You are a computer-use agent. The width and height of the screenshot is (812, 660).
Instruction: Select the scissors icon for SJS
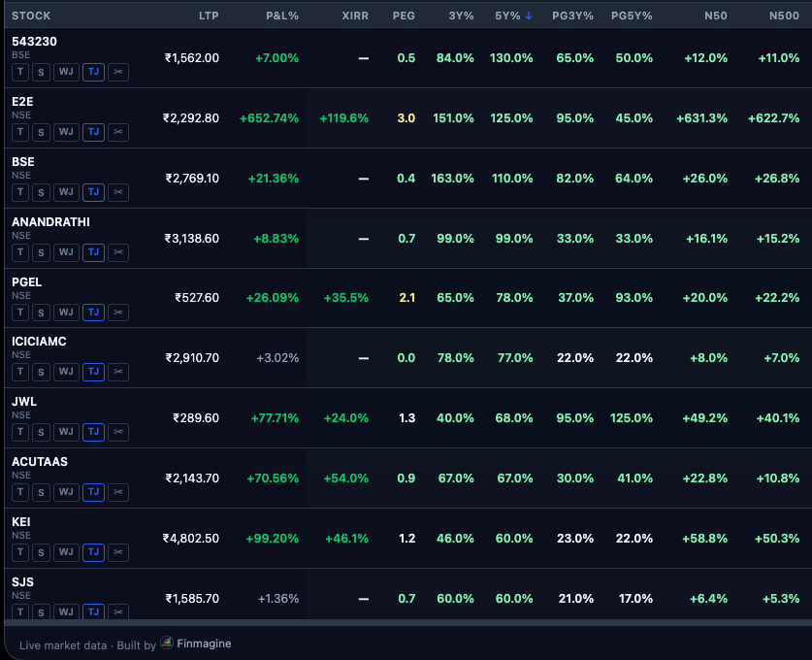(117, 612)
